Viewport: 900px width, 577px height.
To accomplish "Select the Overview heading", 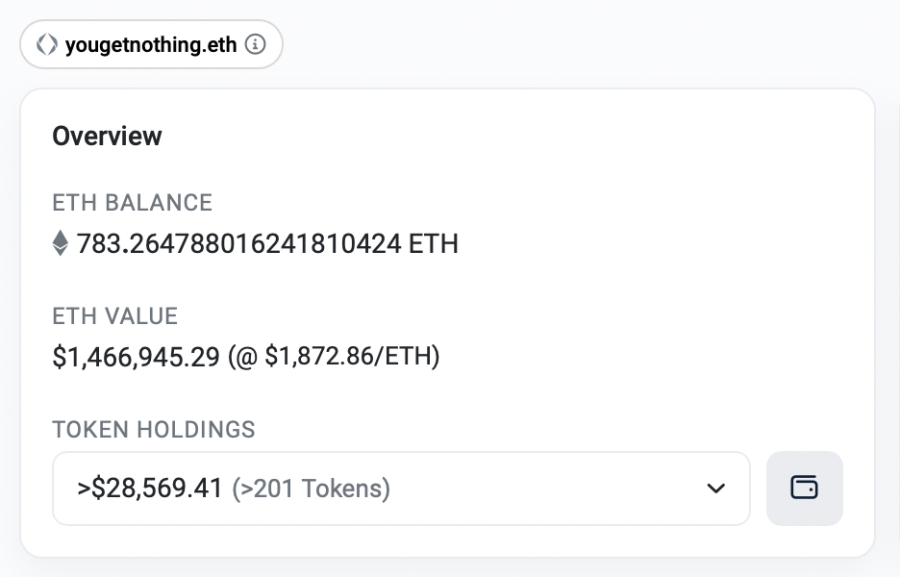I will pos(107,136).
